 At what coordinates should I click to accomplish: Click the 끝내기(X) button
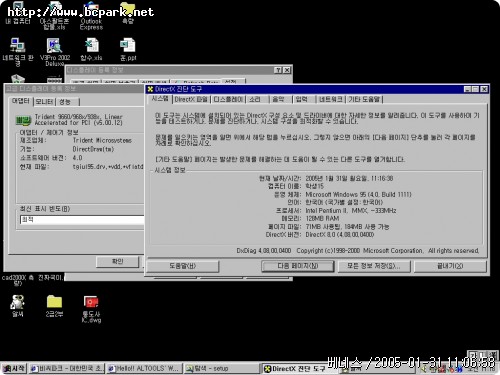[450, 266]
